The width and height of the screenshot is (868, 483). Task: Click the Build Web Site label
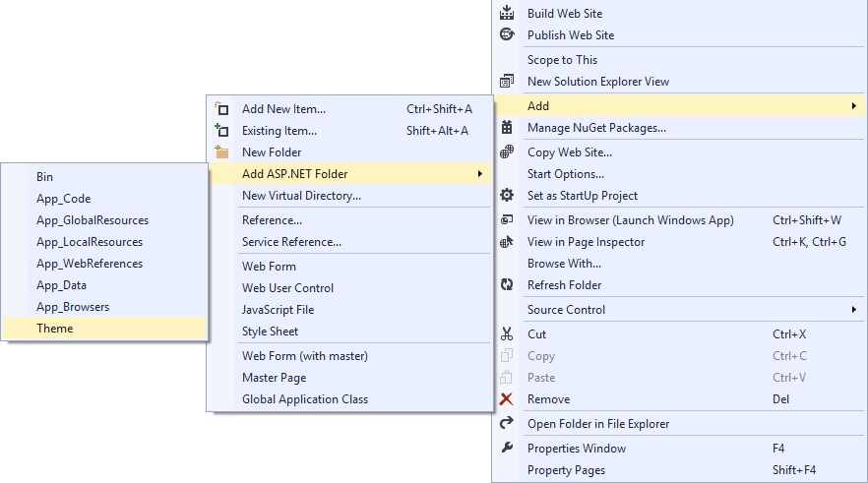click(565, 13)
